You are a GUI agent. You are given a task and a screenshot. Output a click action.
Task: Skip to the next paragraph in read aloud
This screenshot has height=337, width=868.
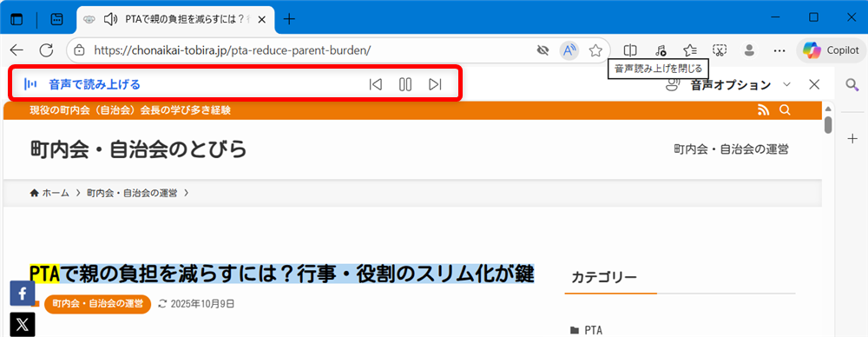436,84
